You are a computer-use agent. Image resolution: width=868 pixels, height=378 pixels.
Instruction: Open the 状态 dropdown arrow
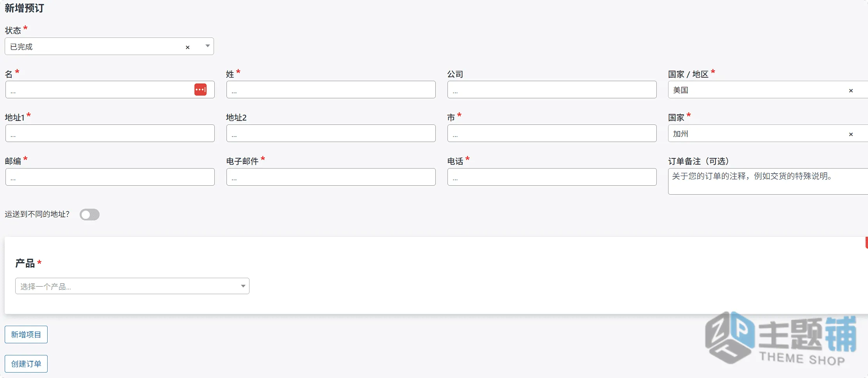(207, 46)
